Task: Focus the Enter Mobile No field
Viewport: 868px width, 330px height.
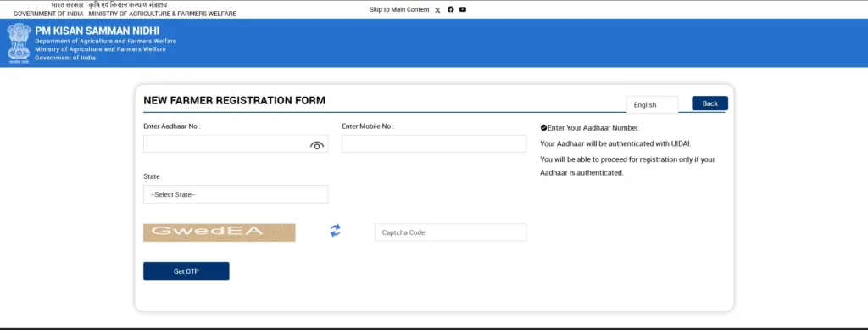Action: click(434, 144)
